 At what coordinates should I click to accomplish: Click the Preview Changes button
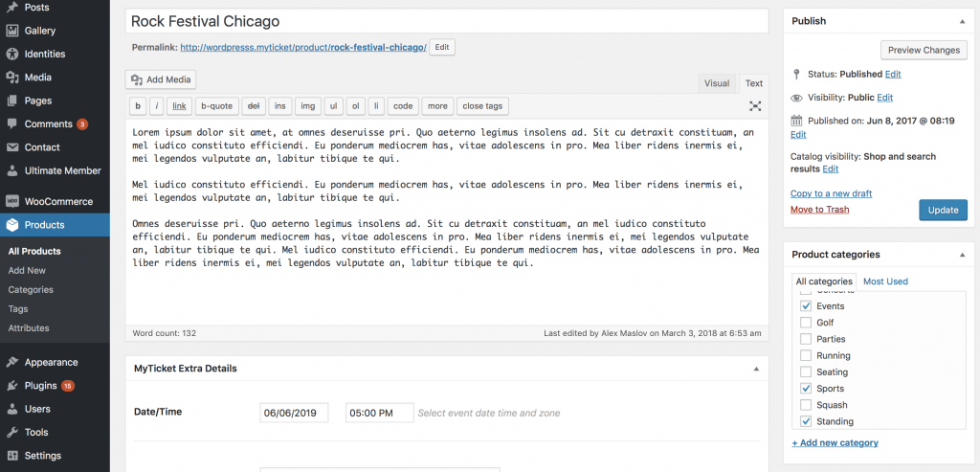coord(924,50)
